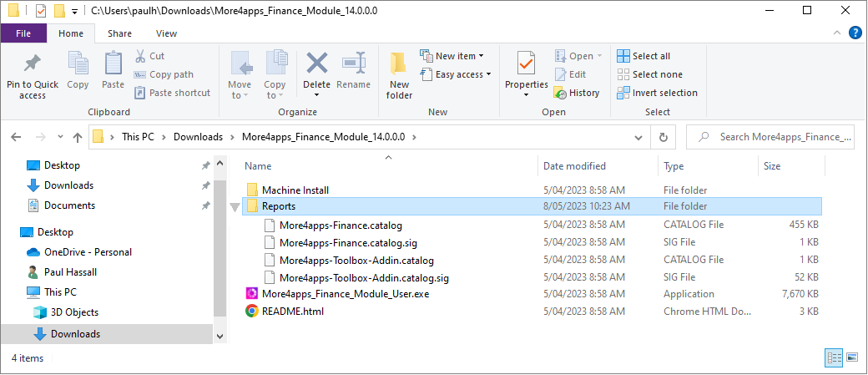The width and height of the screenshot is (868, 375).
Task: Pin folder to Quick access
Action: click(32, 76)
